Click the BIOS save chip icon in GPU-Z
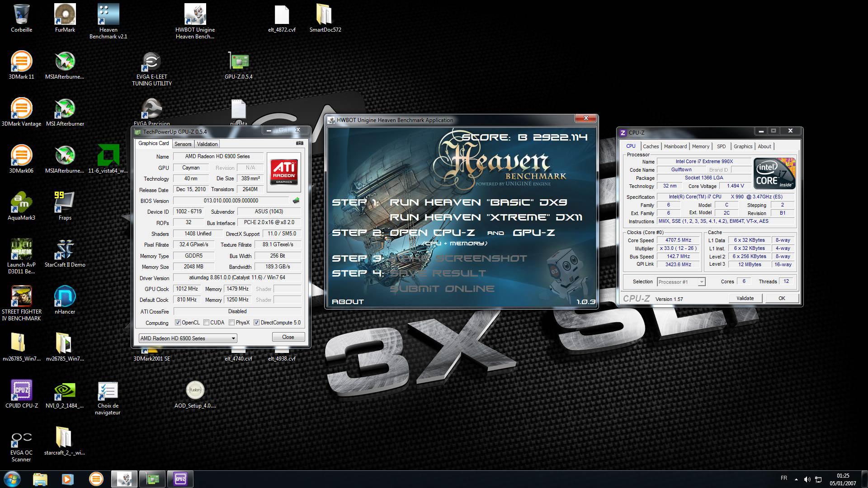868x488 pixels. point(296,201)
